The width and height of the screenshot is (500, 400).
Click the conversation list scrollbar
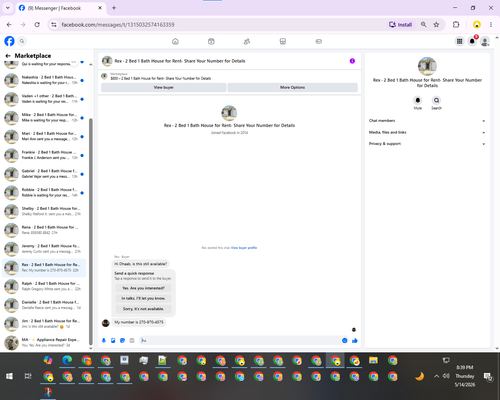(x=91, y=232)
